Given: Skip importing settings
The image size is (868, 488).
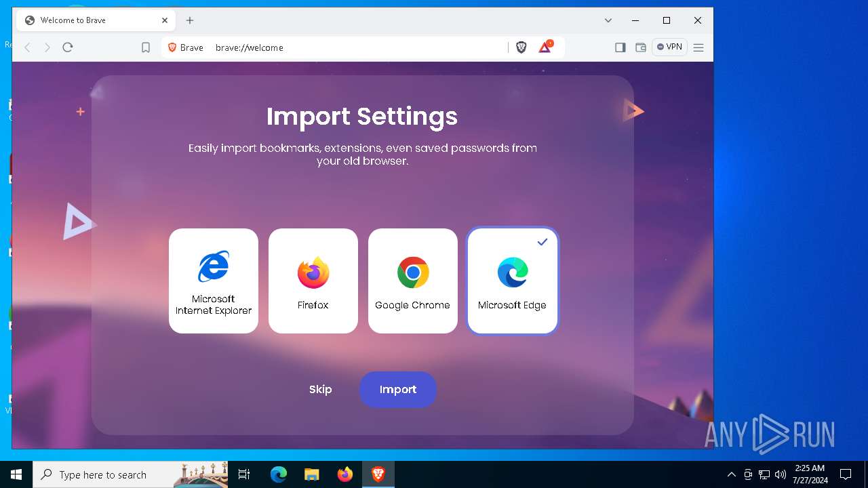Looking at the screenshot, I should point(320,390).
